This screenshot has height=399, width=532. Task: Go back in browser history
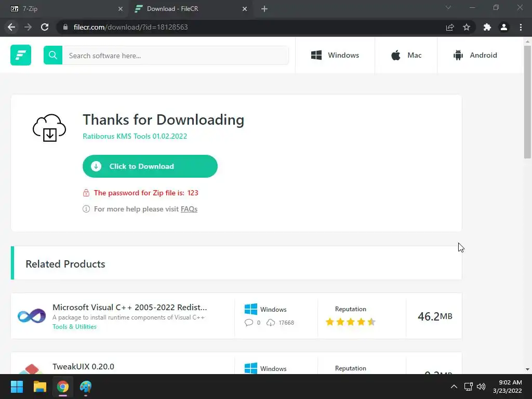(x=11, y=27)
